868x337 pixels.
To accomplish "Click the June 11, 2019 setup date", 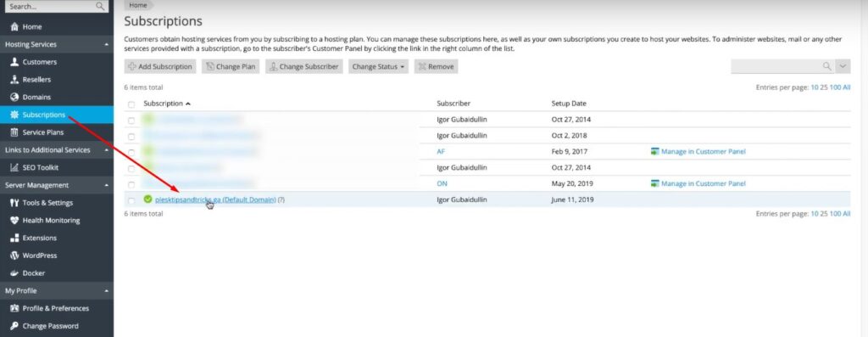I will pyautogui.click(x=572, y=199).
